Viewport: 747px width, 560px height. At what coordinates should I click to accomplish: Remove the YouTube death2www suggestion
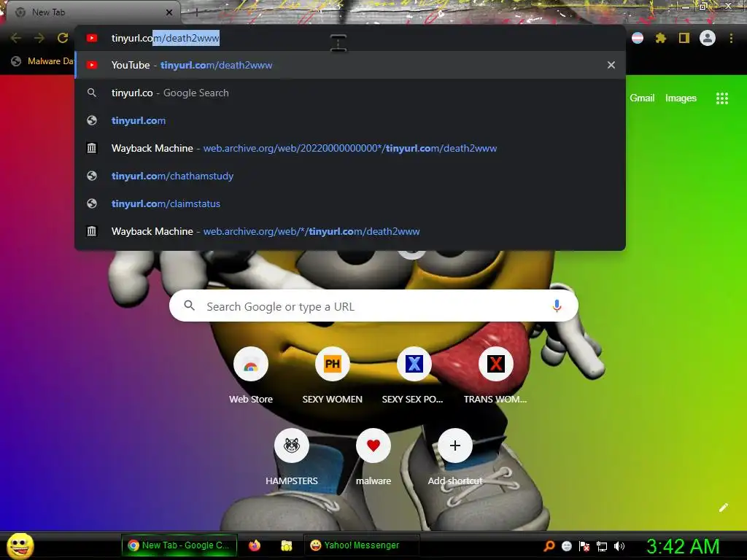pos(611,65)
